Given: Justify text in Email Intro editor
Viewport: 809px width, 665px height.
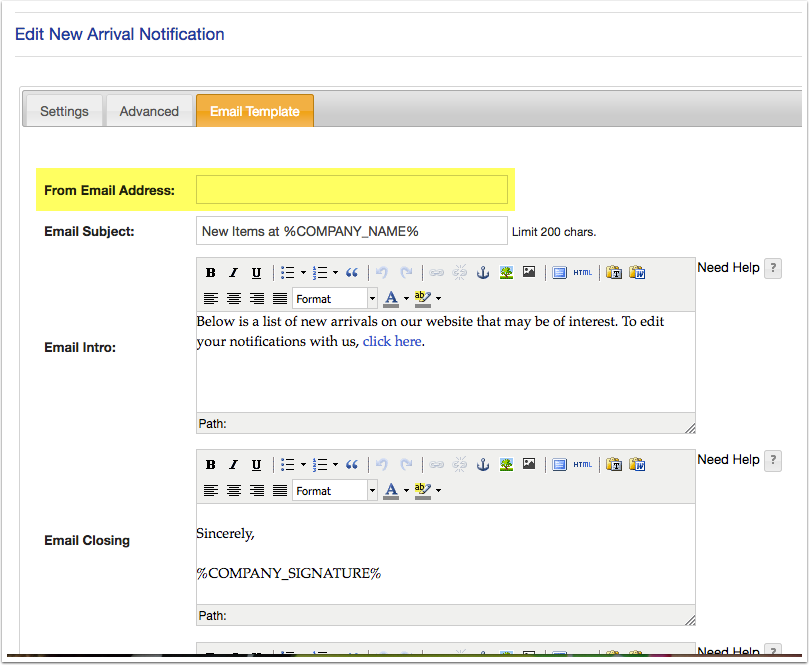Looking at the screenshot, I should point(280,298).
